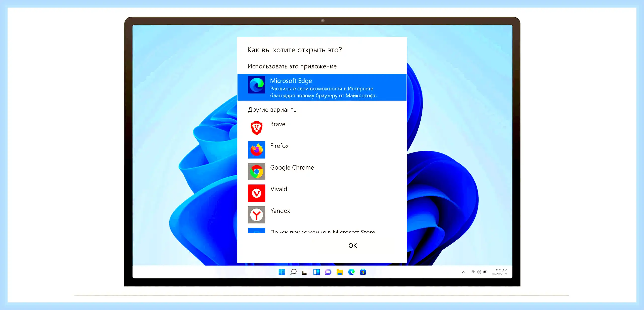Expand hidden tray icons chevron
The height and width of the screenshot is (310, 644).
click(464, 272)
